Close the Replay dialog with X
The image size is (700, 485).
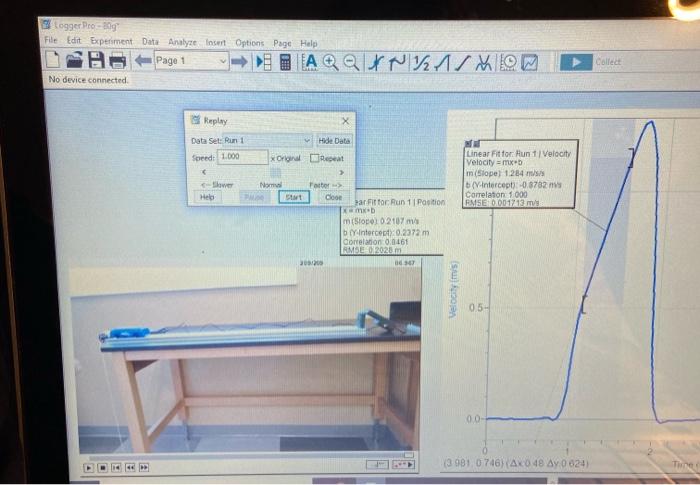tap(345, 121)
